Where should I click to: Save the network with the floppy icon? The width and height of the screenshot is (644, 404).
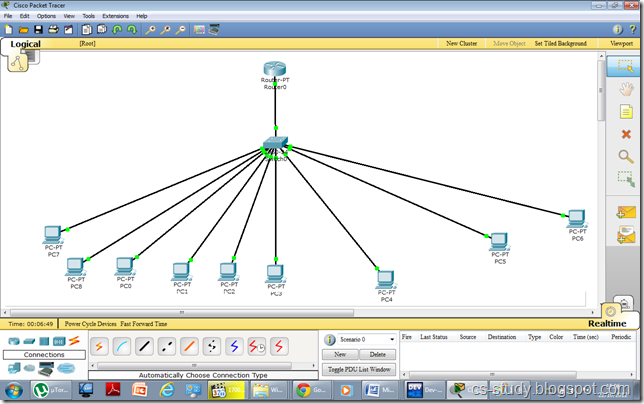pyautogui.click(x=38, y=30)
